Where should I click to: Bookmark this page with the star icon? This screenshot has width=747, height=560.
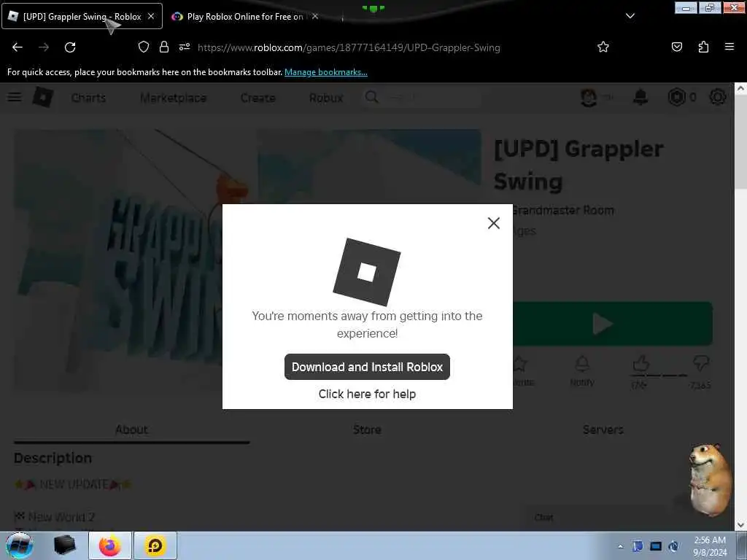click(603, 47)
